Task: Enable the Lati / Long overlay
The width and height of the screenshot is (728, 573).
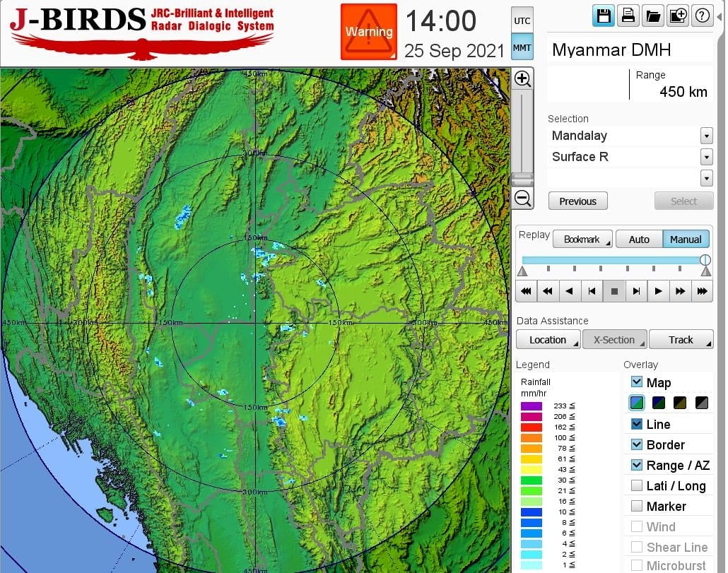Action: 637,485
